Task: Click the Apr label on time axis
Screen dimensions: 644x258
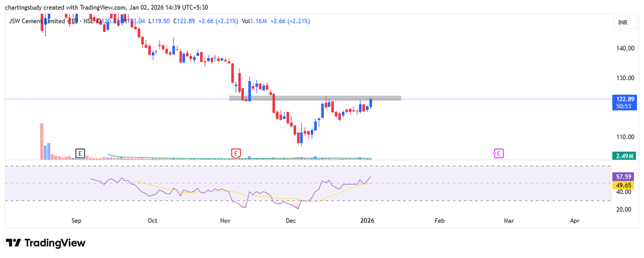Action: (x=575, y=220)
